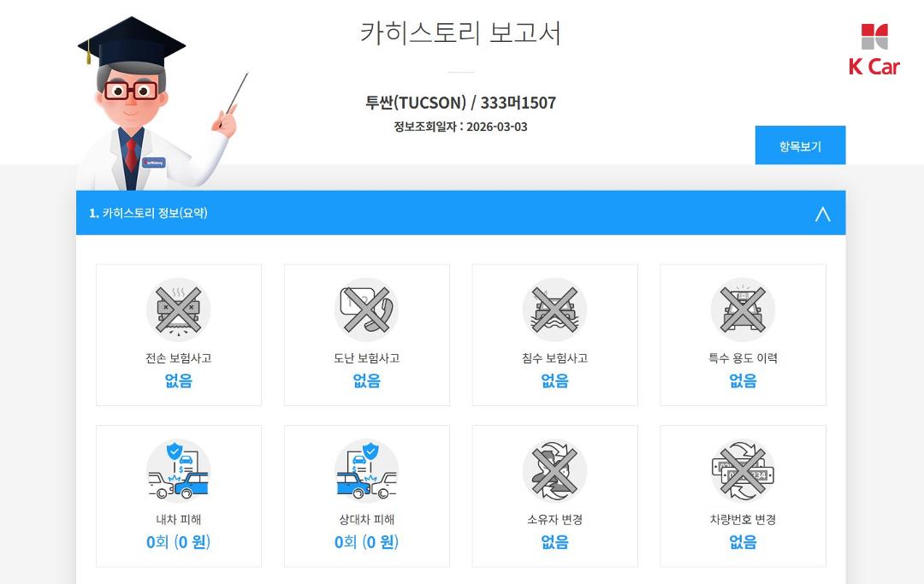Click the 내차 피해 collision icon
The image size is (924, 584).
click(x=179, y=471)
